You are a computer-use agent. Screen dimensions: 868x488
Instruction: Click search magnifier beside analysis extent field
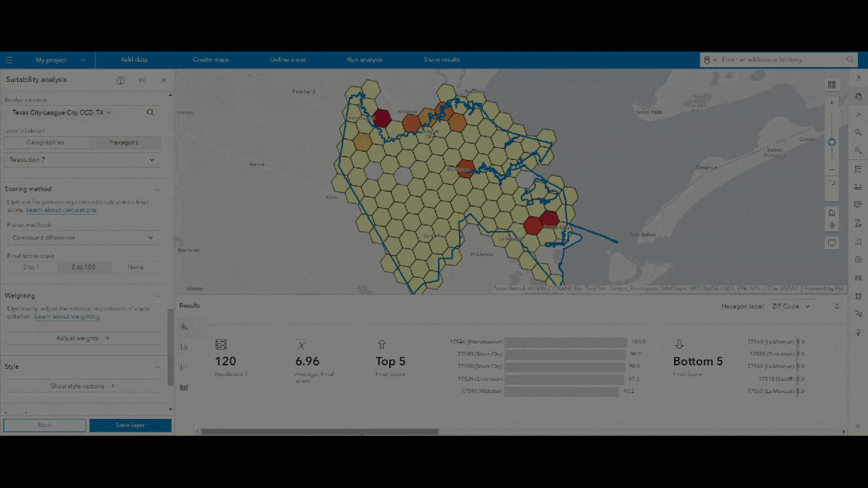(150, 113)
